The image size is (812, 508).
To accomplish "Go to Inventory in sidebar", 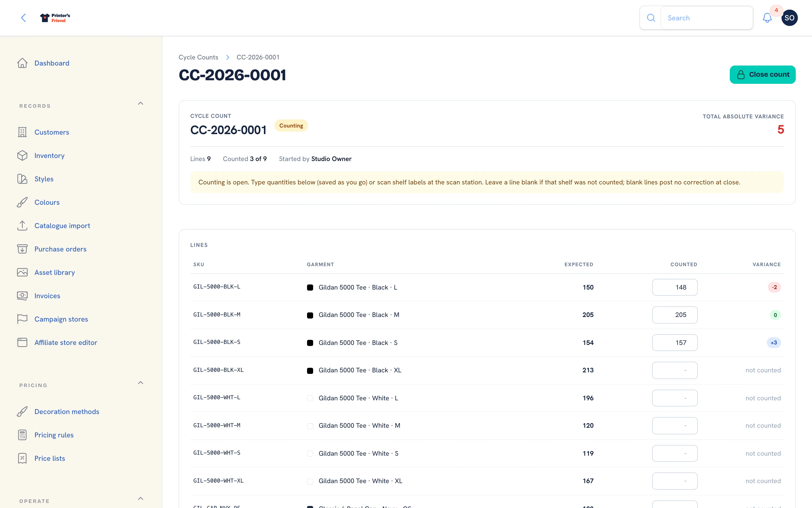I will click(x=49, y=155).
